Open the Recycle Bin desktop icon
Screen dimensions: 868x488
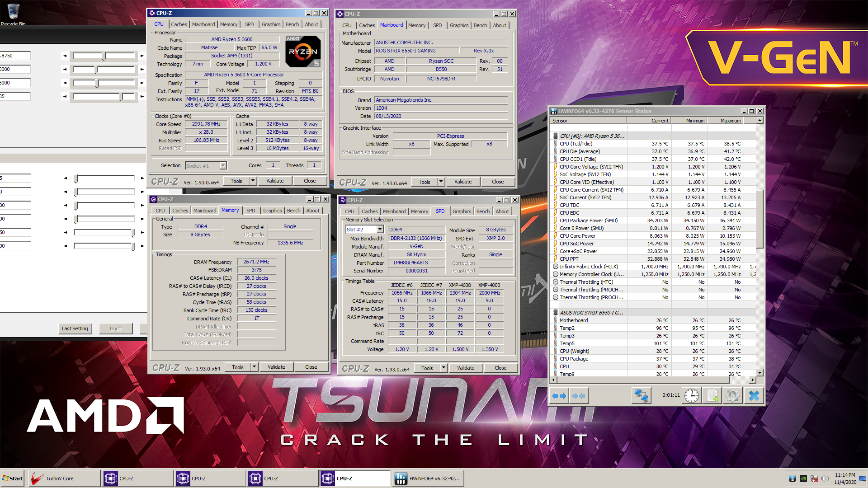[13, 14]
